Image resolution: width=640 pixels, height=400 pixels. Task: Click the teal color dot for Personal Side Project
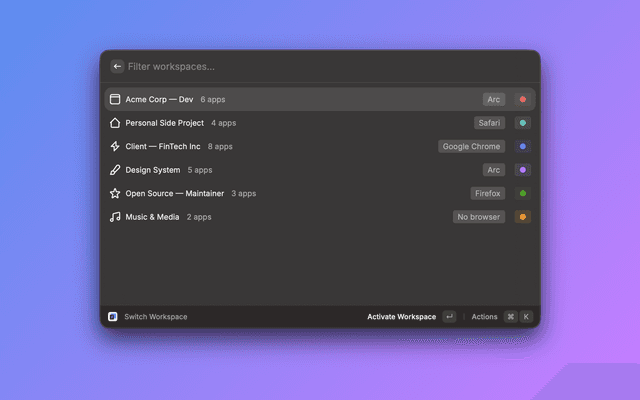(x=522, y=123)
